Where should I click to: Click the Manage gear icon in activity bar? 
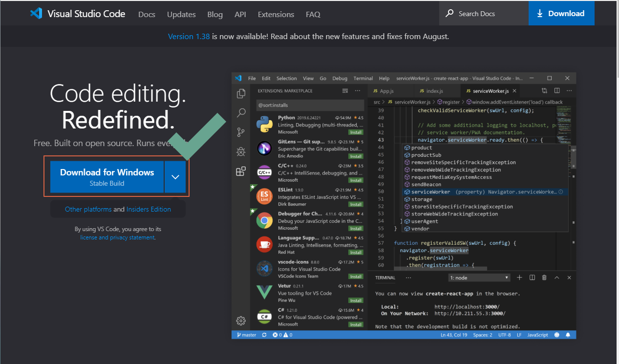241,321
